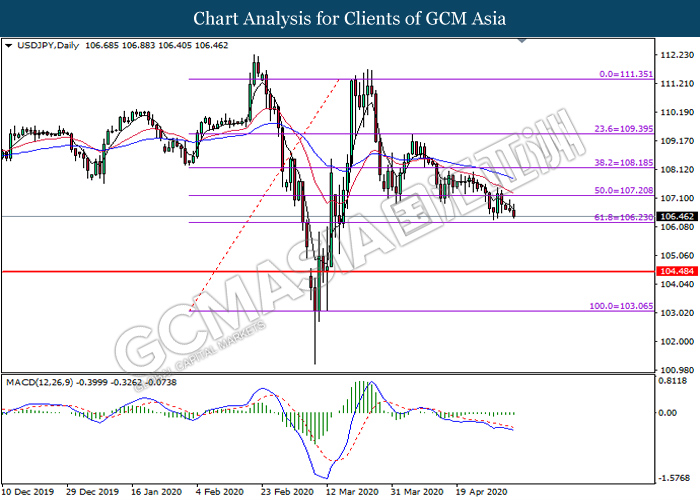The image size is (700, 500).
Task: Click the date label 23 Feb 2020
Action: [288, 492]
